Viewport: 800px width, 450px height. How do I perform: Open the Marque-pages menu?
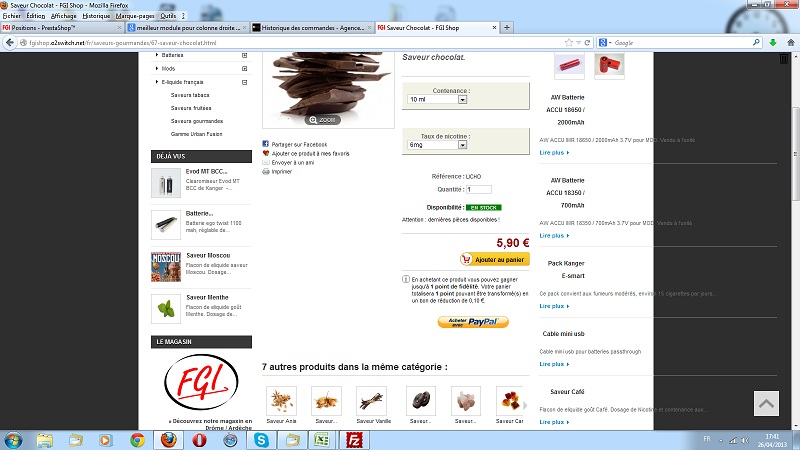point(135,16)
